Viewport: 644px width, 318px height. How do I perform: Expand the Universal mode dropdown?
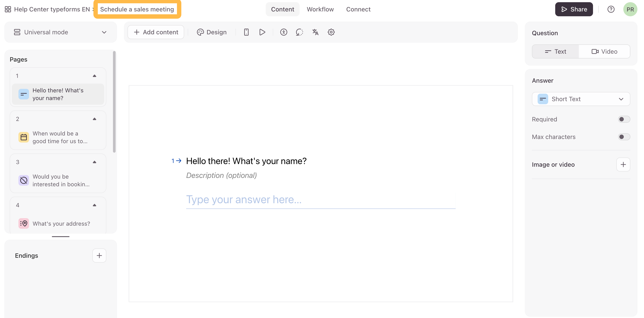pos(60,32)
